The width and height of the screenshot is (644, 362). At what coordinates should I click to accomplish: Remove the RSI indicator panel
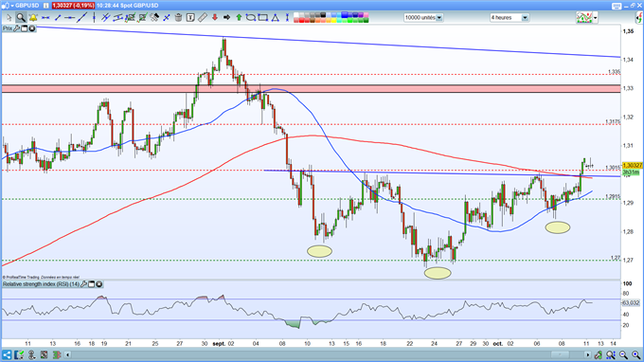pyautogui.click(x=99, y=284)
